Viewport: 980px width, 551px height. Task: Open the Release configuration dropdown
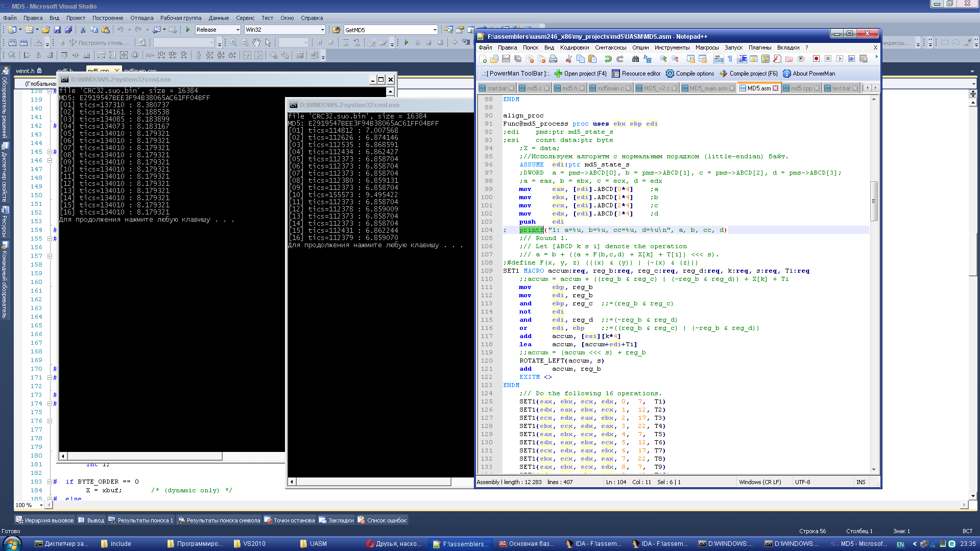point(237,30)
